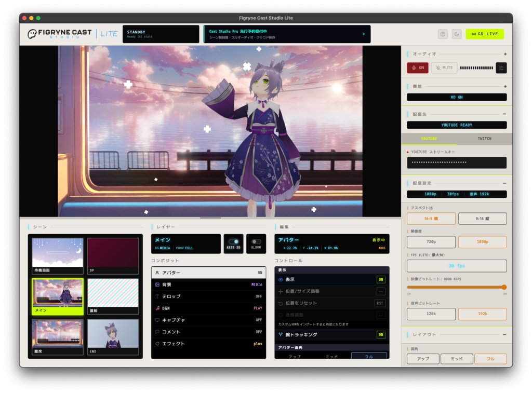Select the エフェクト plus layer row
This screenshot has width=532, height=393.
pyautogui.click(x=209, y=344)
